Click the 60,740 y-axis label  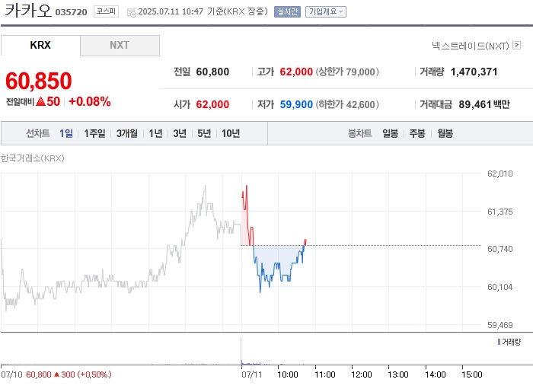(x=499, y=249)
